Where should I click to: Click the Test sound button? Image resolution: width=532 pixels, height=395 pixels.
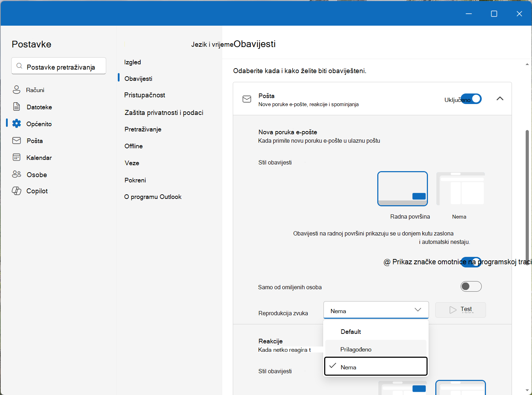(461, 310)
